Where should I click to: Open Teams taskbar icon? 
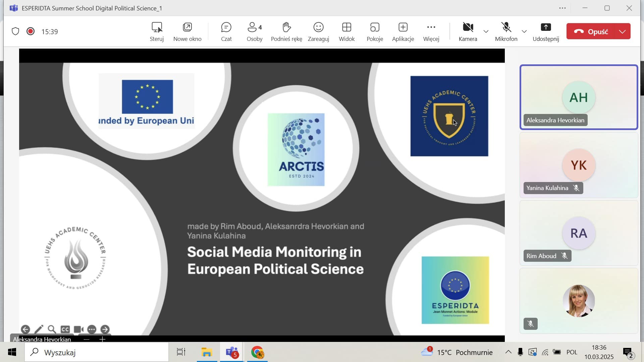tap(232, 352)
